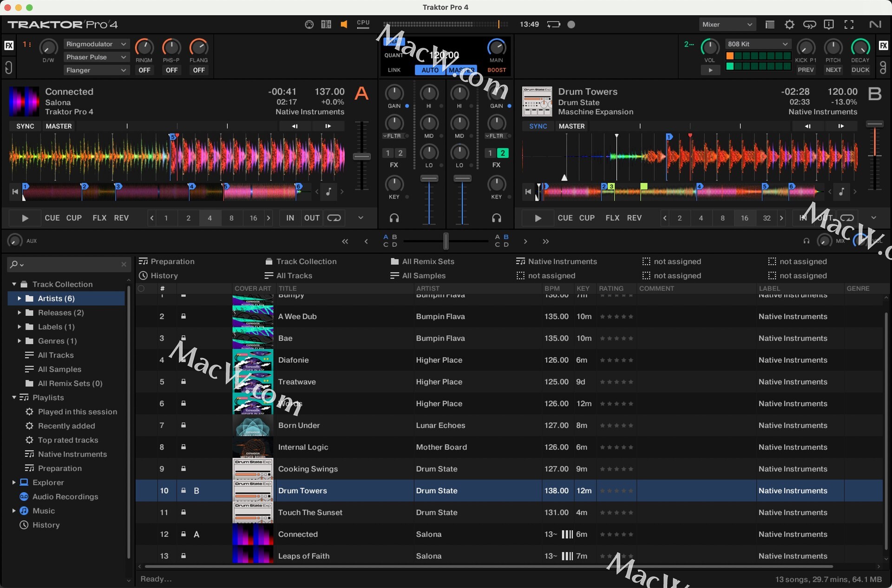Click the Native Instruments NI logo

(x=875, y=25)
